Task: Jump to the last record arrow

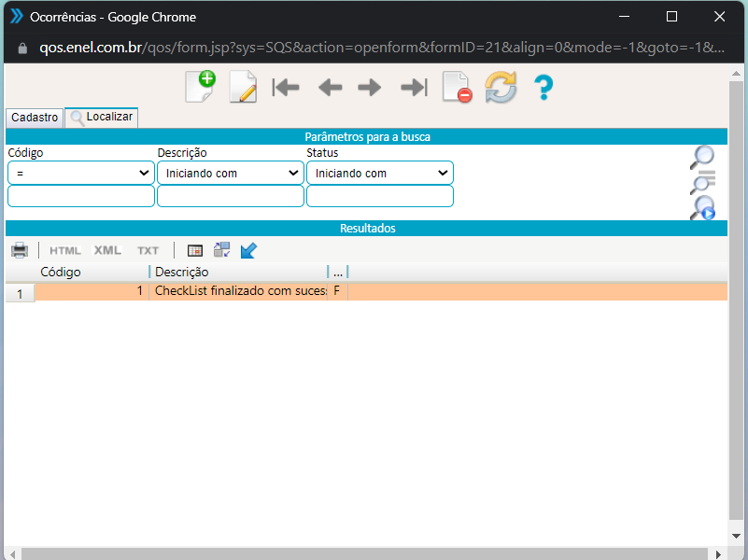Action: (413, 88)
